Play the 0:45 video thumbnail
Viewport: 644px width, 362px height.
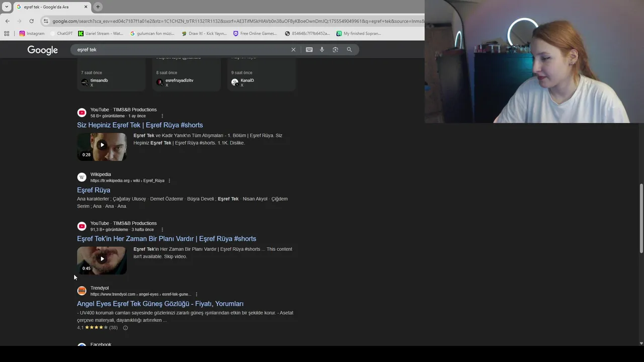click(102, 260)
